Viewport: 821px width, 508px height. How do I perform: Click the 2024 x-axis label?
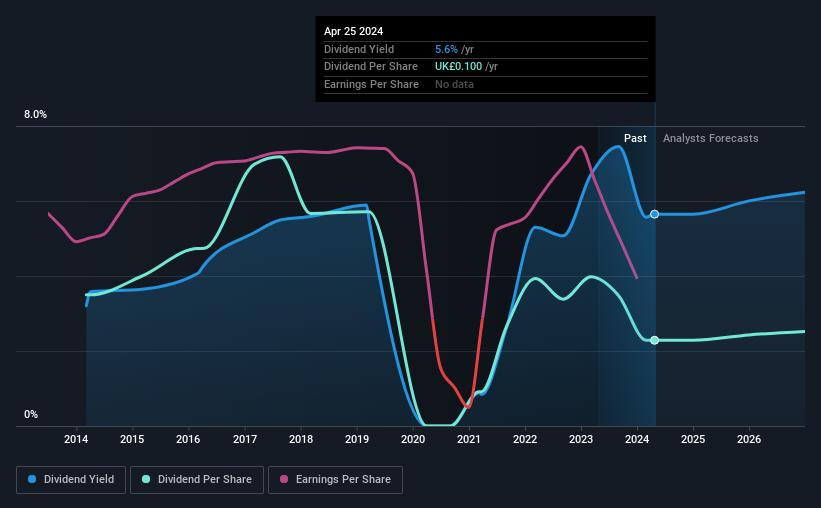coord(637,439)
